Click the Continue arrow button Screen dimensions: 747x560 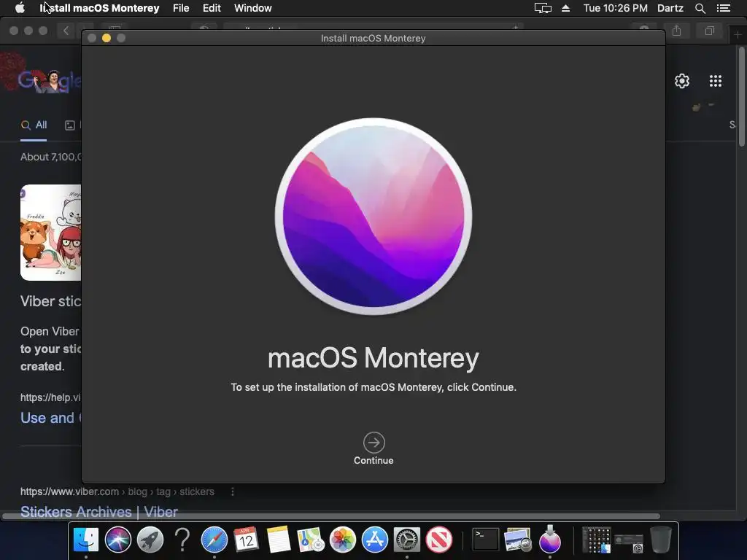coord(373,443)
